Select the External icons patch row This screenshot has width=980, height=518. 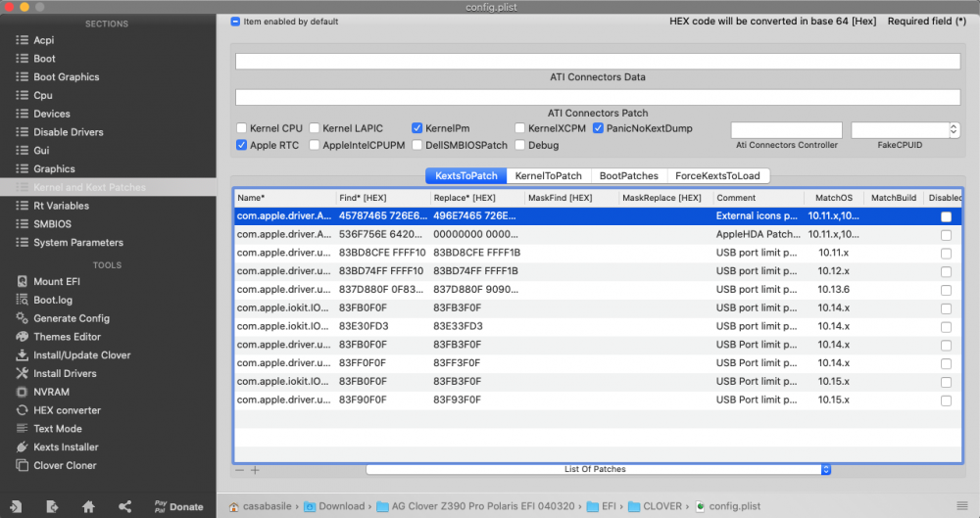point(598,216)
